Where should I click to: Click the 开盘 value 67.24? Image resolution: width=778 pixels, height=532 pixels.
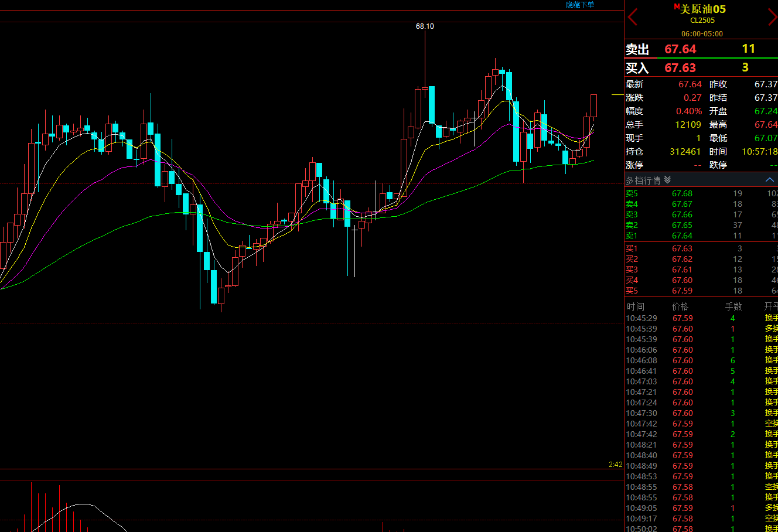[x=766, y=111]
